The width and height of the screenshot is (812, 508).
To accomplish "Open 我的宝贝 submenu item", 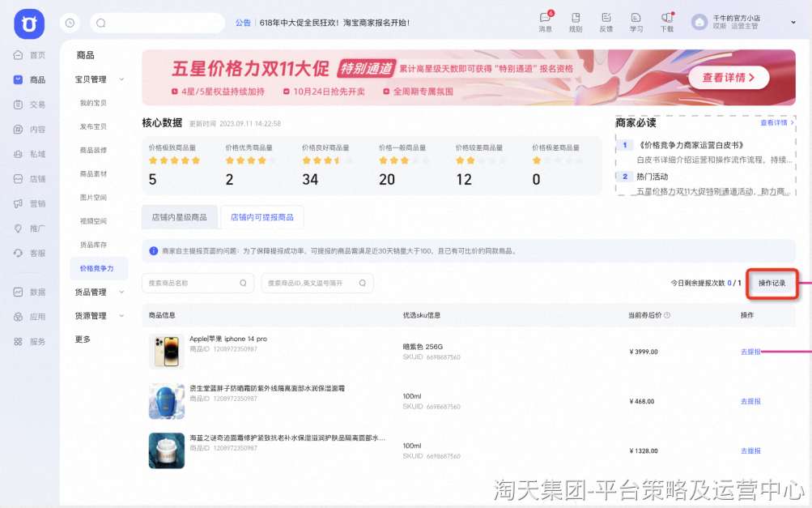I will point(93,103).
